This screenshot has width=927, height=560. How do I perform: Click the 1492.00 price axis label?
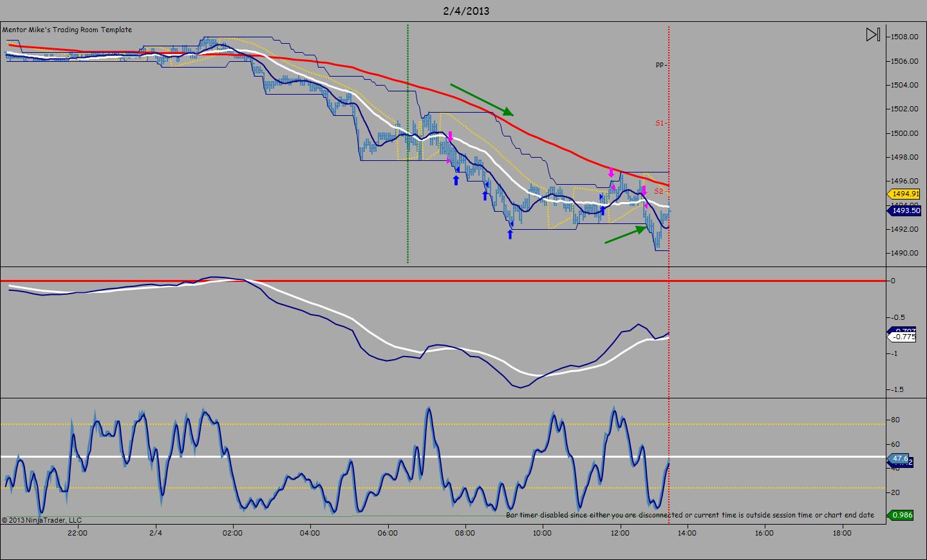tap(904, 229)
